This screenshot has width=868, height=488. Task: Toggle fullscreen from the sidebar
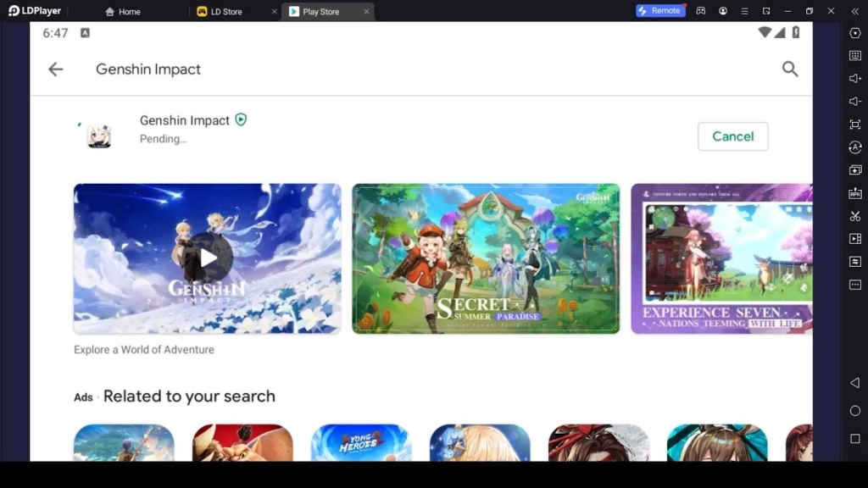click(855, 125)
